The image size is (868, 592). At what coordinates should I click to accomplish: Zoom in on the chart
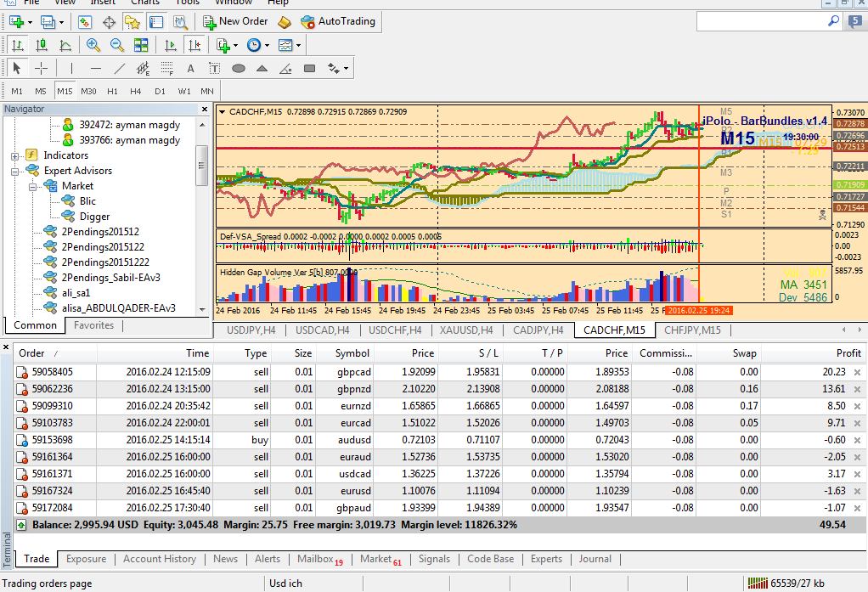coord(93,45)
